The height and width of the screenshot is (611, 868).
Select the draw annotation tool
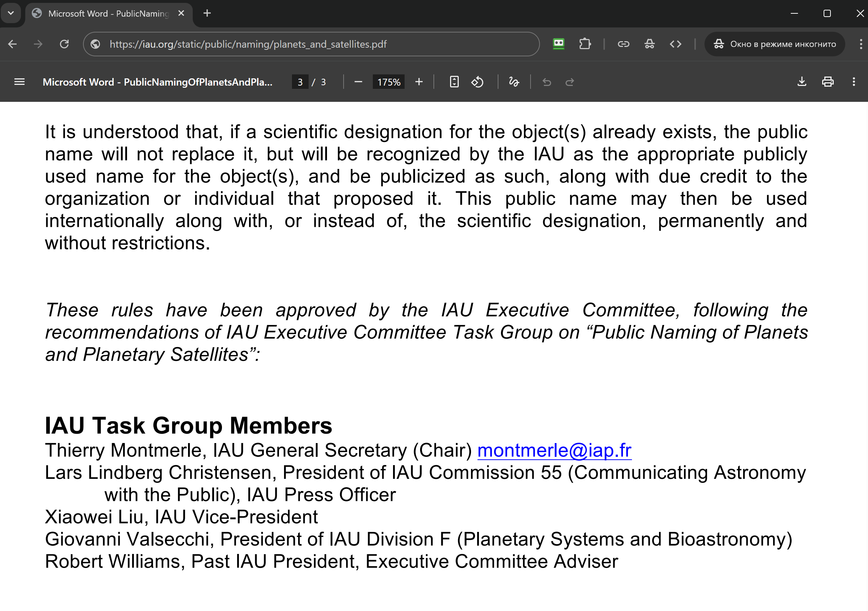[x=514, y=82]
